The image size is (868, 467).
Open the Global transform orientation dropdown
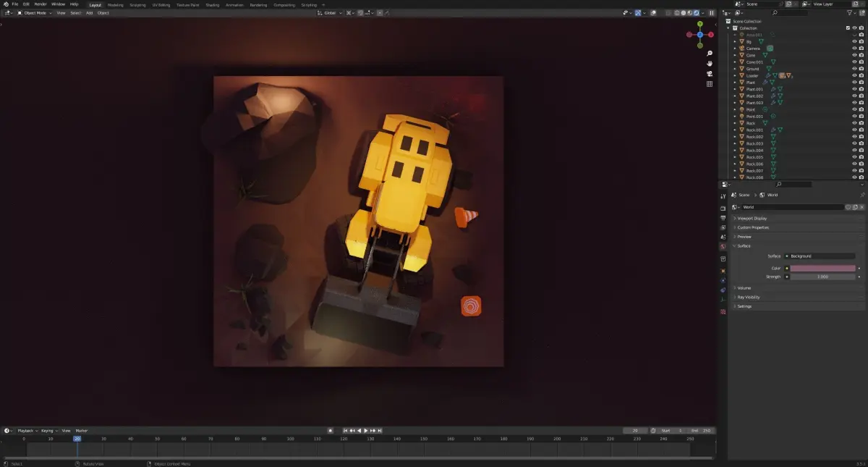[329, 13]
